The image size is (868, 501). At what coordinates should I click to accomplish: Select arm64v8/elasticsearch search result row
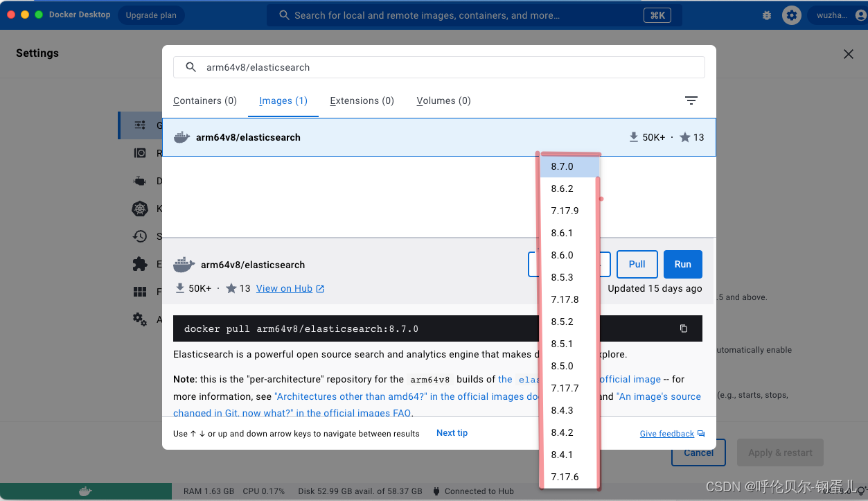[x=439, y=137]
